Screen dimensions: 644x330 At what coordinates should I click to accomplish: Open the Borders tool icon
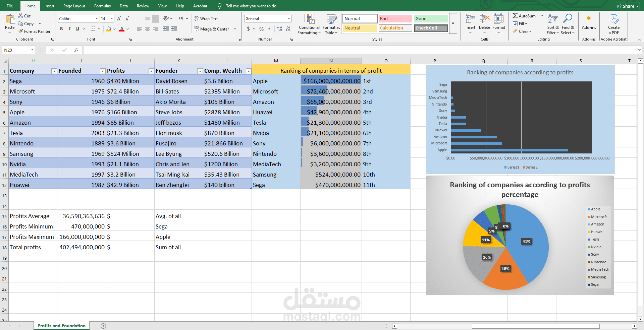point(93,29)
